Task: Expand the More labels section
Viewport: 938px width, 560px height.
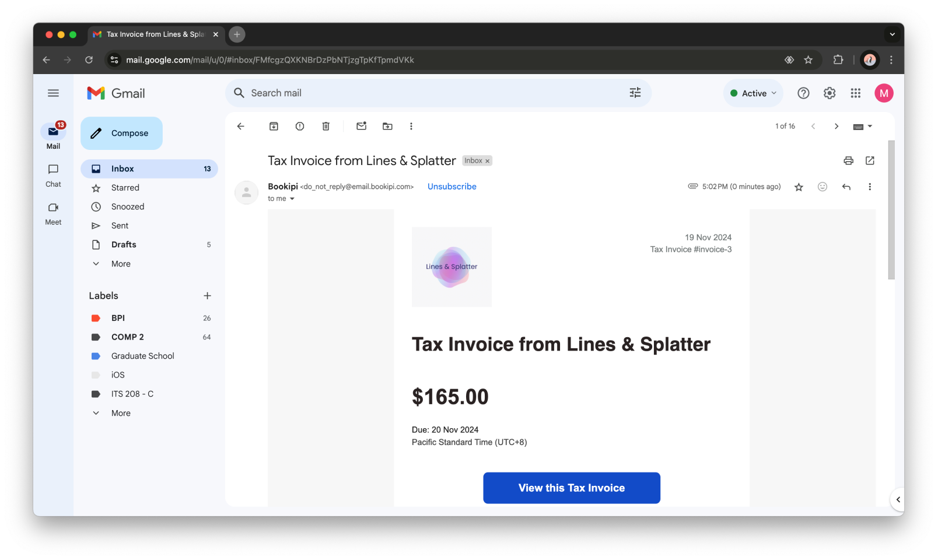Action: pyautogui.click(x=120, y=413)
